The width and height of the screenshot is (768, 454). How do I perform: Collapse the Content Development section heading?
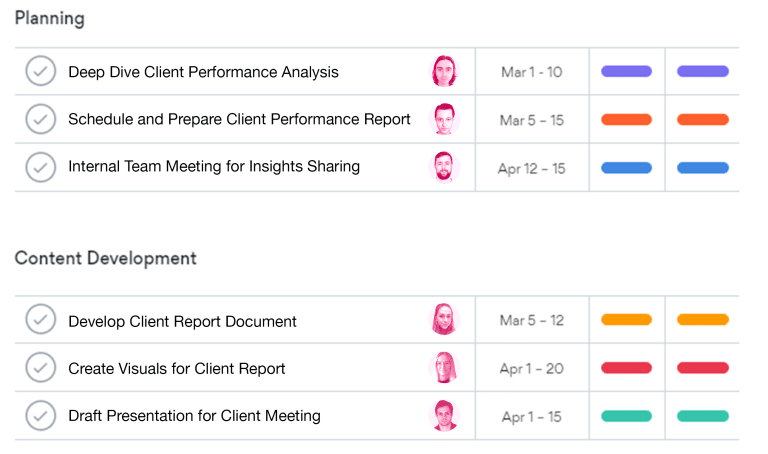tap(105, 258)
